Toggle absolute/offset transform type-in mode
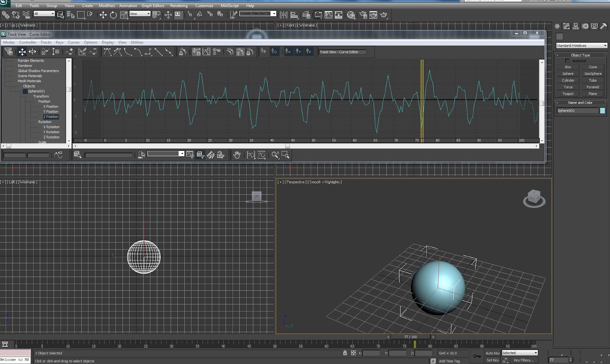610x364 pixels. (x=353, y=353)
